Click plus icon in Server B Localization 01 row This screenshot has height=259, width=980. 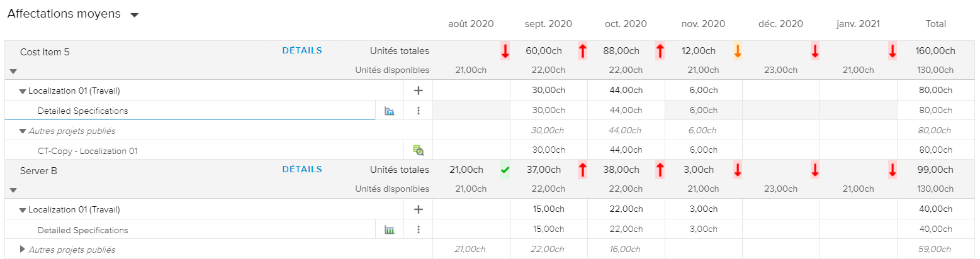click(419, 209)
